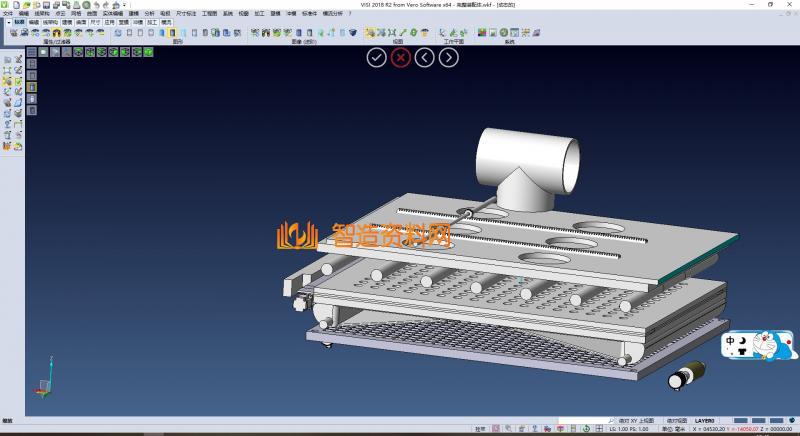Screen dimensions: 800x436
Task: Click the left arrow previous-step button
Action: coord(425,57)
